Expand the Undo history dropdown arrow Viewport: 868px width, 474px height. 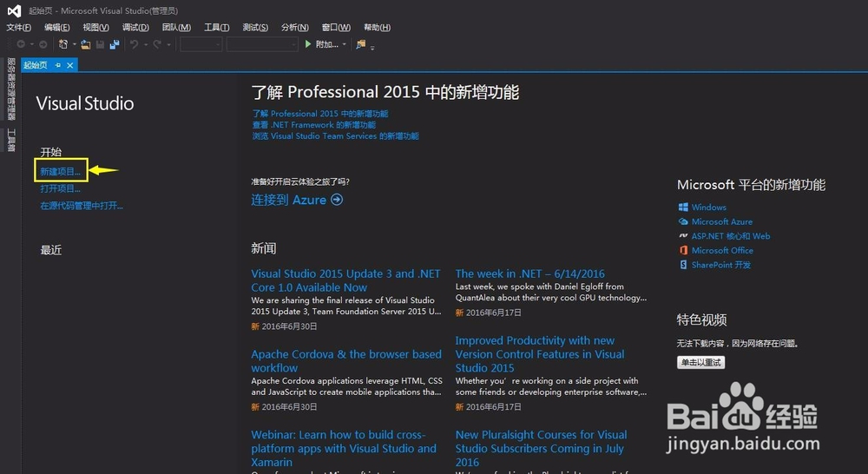tap(145, 44)
